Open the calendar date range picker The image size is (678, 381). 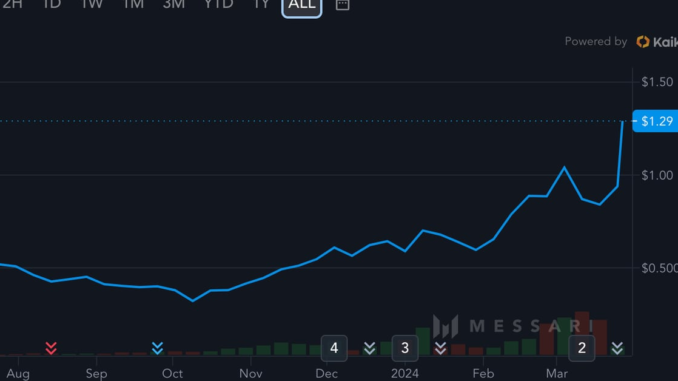point(342,4)
